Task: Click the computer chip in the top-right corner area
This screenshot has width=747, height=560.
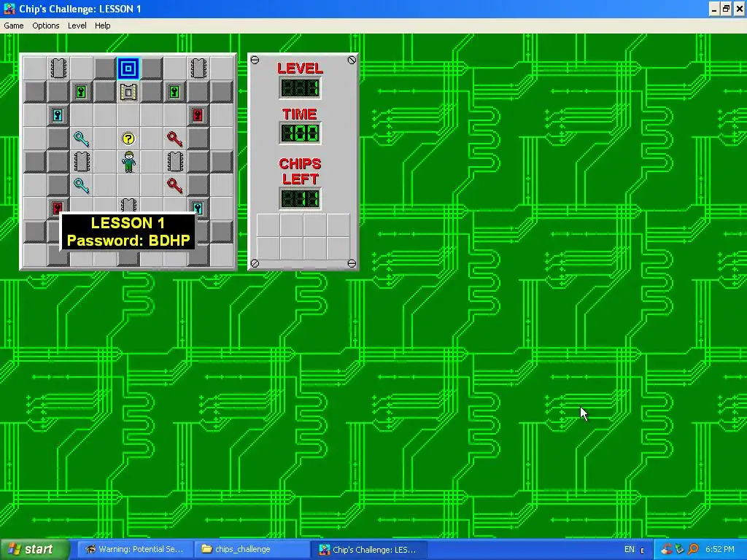Action: [198, 69]
